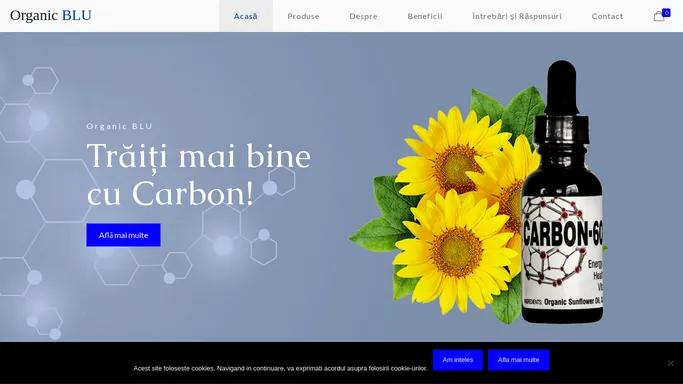Navigate to Beneficii
The height and width of the screenshot is (384, 683).
click(x=425, y=16)
